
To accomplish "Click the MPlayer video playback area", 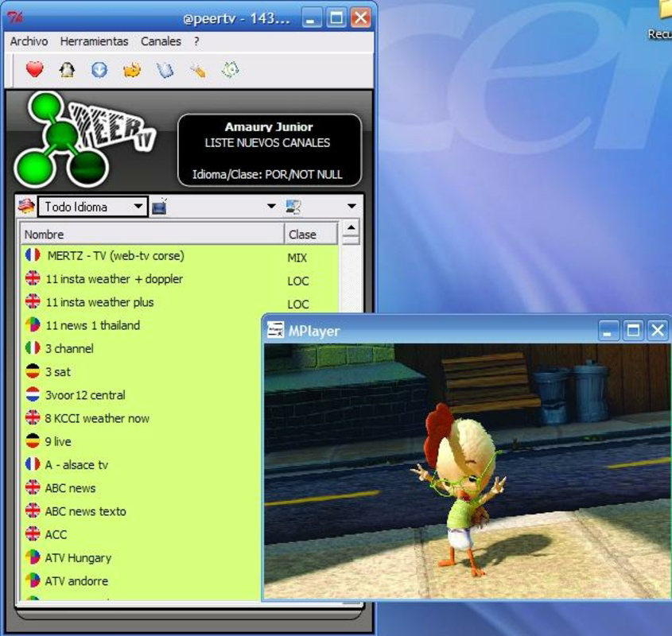I will click(468, 471).
